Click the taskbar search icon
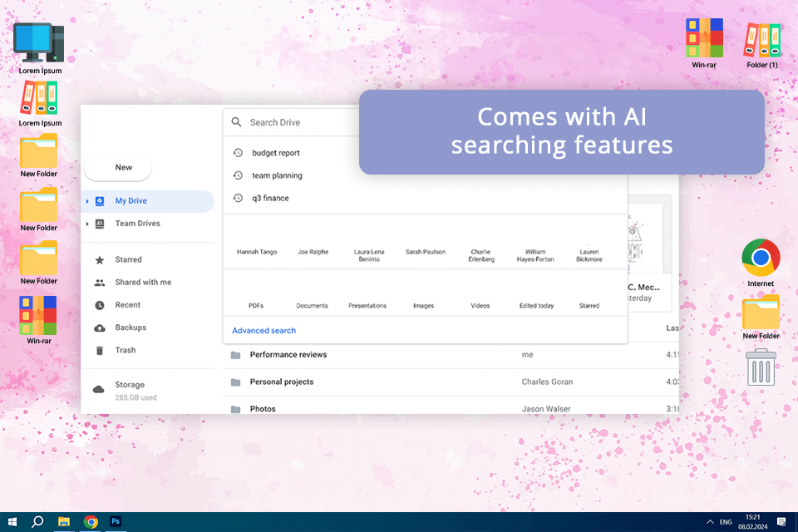The width and height of the screenshot is (798, 532). pos(37,522)
